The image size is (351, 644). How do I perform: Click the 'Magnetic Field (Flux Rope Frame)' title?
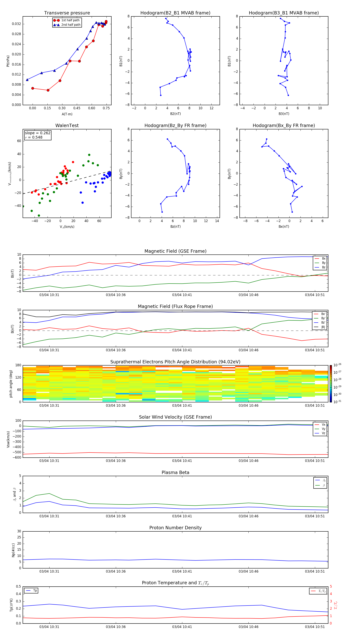pyautogui.click(x=175, y=307)
